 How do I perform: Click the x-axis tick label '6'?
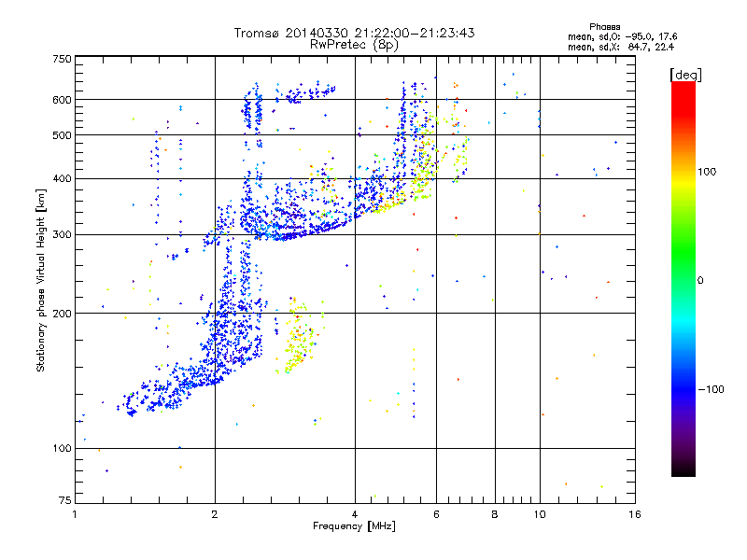click(x=436, y=514)
